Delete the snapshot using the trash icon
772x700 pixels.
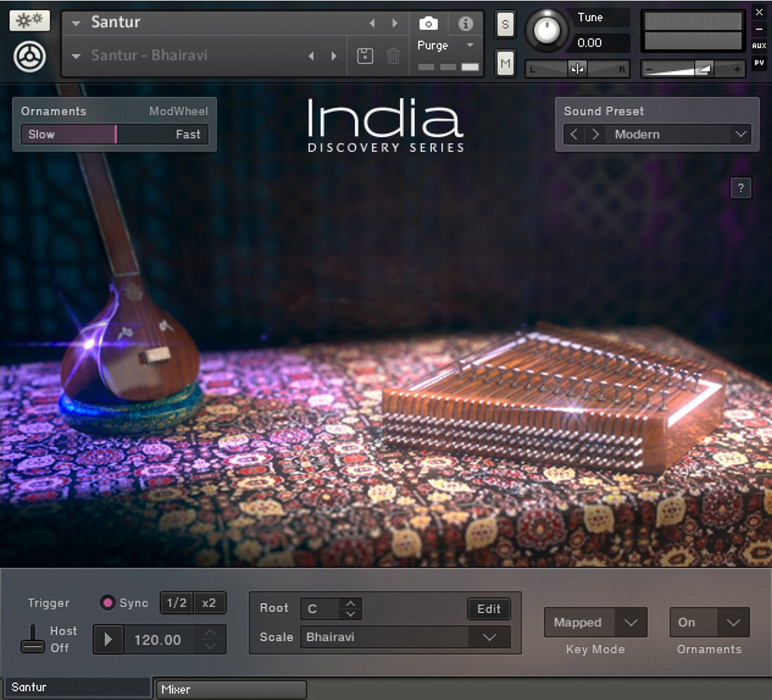[x=392, y=57]
